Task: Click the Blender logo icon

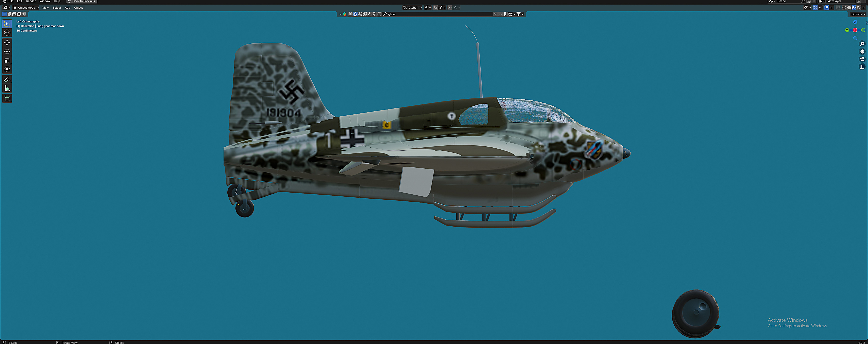Action: 4,1
